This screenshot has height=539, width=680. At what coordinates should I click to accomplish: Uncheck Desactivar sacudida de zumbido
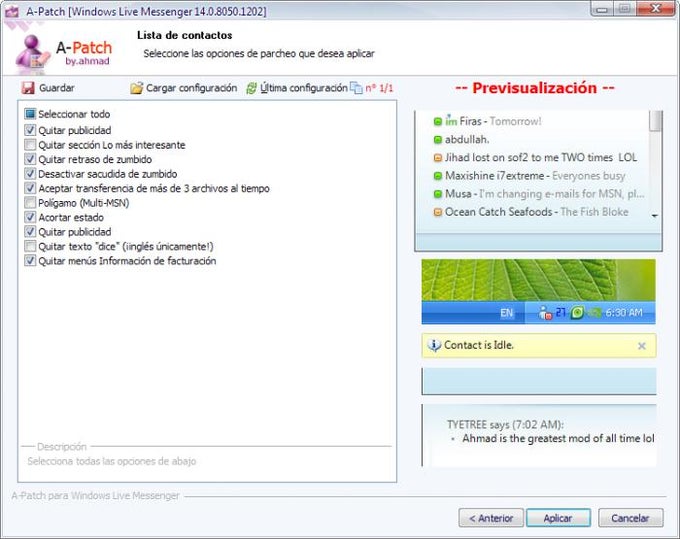point(30,174)
